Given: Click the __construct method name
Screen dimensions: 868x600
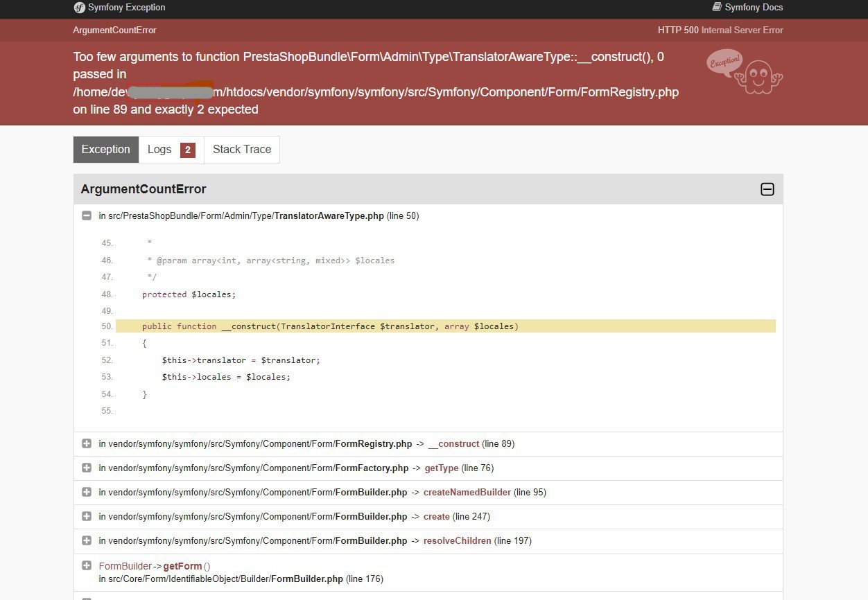Looking at the screenshot, I should [x=453, y=443].
